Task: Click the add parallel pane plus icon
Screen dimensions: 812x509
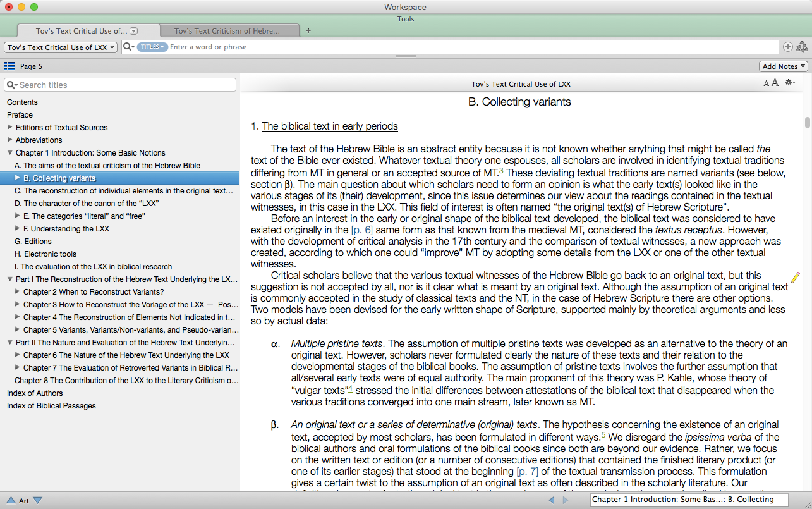Action: click(787, 47)
